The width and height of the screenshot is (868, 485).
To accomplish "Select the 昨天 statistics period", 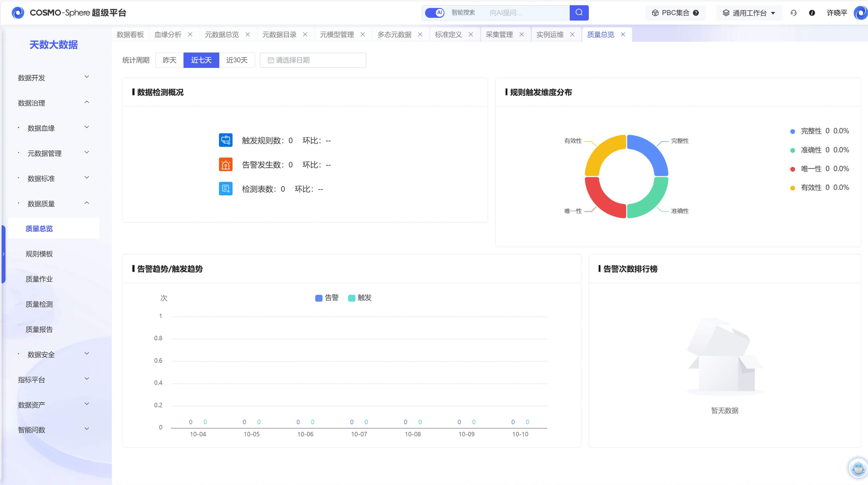I will point(170,60).
